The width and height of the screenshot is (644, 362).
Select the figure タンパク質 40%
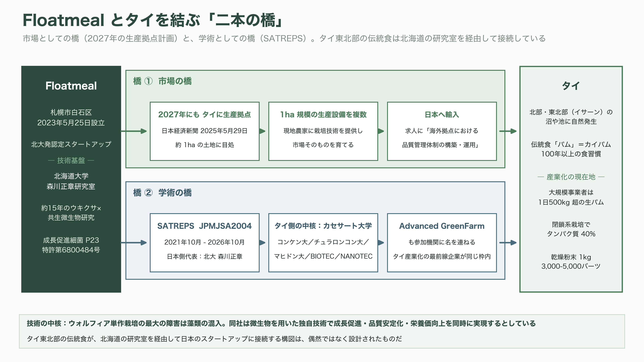point(571,234)
